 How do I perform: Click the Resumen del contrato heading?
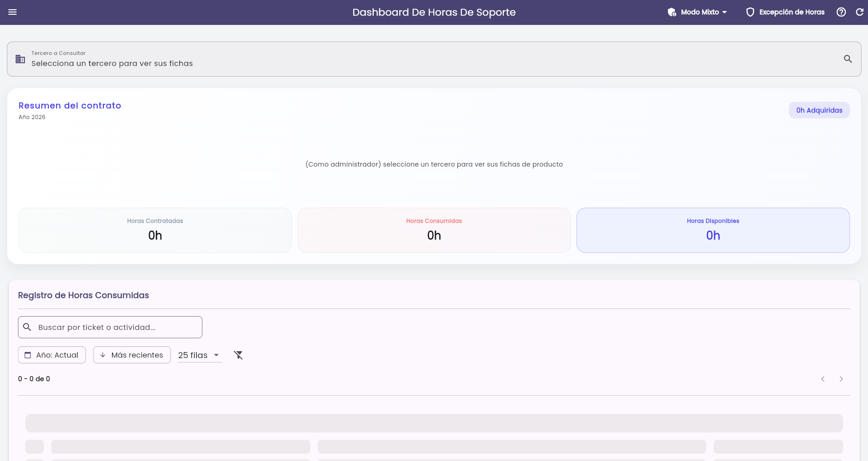click(x=70, y=106)
